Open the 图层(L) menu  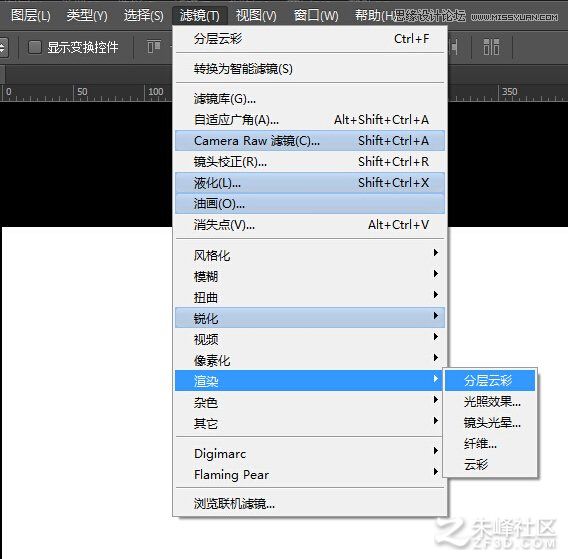click(x=30, y=16)
